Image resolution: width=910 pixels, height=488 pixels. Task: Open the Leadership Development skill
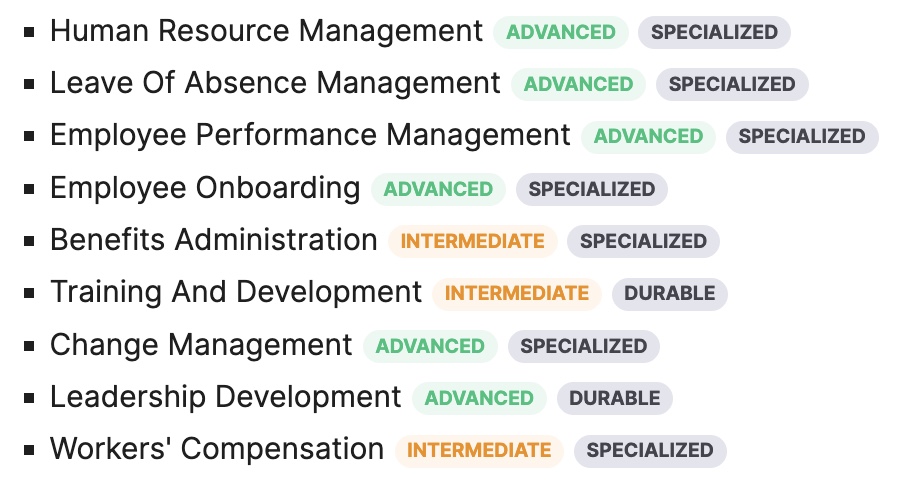225,398
